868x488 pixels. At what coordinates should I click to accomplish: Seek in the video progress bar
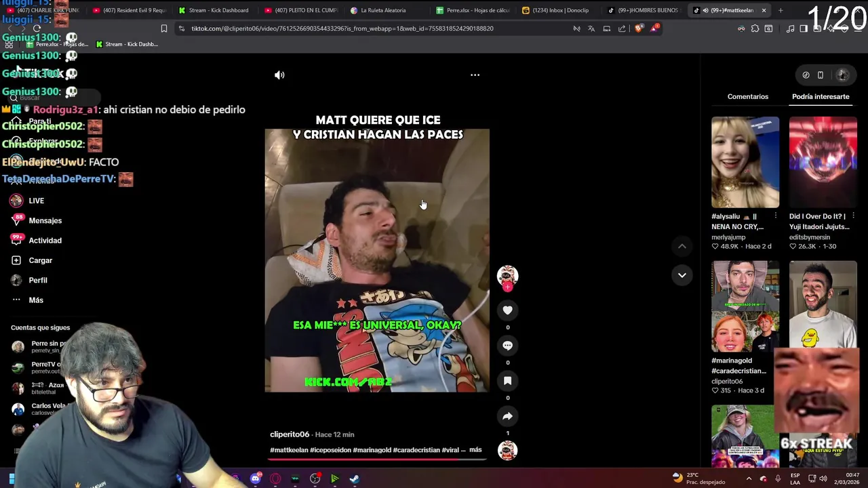(376, 459)
